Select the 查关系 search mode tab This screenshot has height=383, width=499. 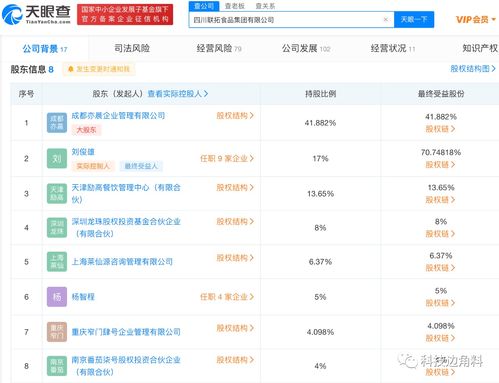(x=265, y=6)
